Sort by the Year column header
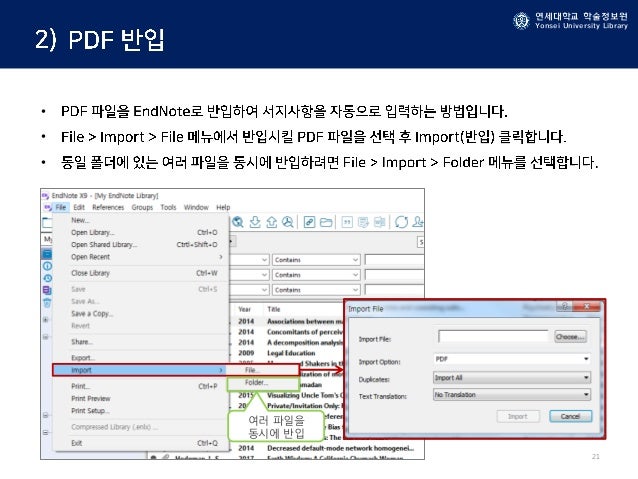The width and height of the screenshot is (638, 479). pos(245,309)
